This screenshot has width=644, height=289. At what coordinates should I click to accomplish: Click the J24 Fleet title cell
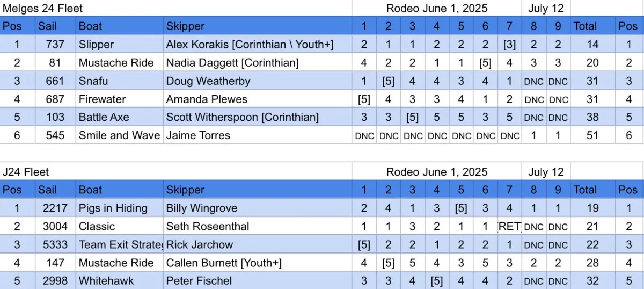[x=26, y=172]
